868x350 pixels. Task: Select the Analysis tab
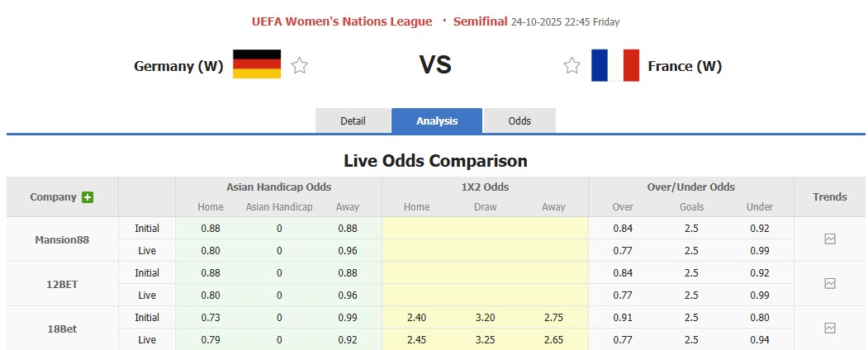pyautogui.click(x=437, y=121)
